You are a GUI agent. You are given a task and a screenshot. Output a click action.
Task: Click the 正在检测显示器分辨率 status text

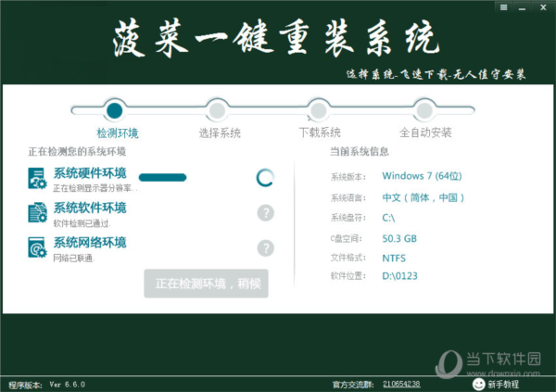point(95,188)
